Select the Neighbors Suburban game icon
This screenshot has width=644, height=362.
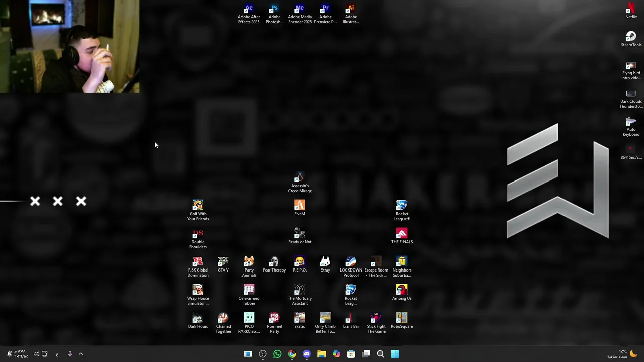[x=401, y=267]
